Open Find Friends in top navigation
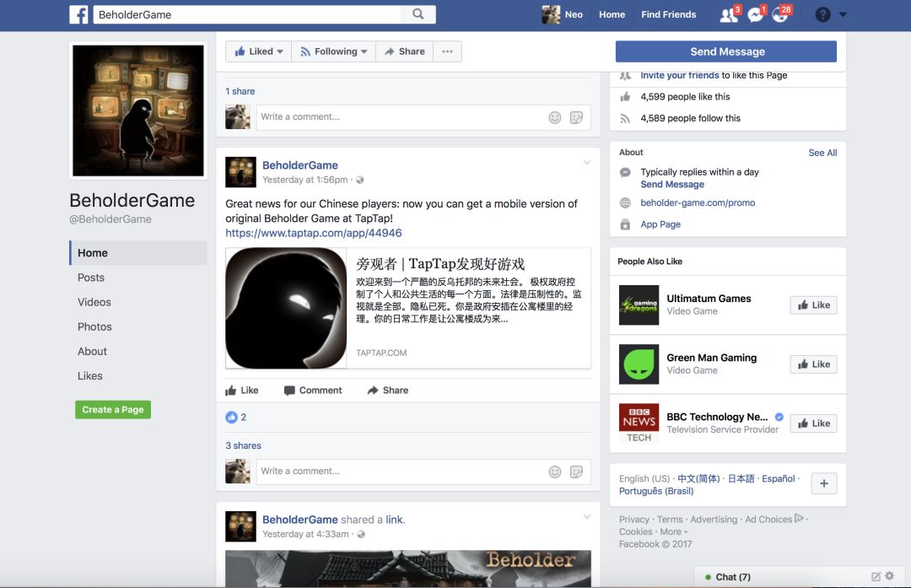Image resolution: width=911 pixels, height=588 pixels. pyautogui.click(x=668, y=14)
